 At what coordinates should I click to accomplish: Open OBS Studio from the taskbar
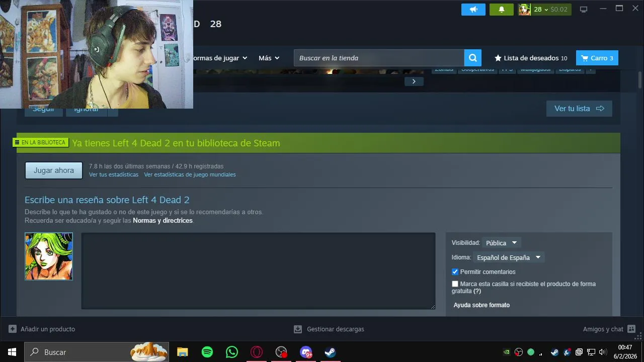click(x=281, y=352)
